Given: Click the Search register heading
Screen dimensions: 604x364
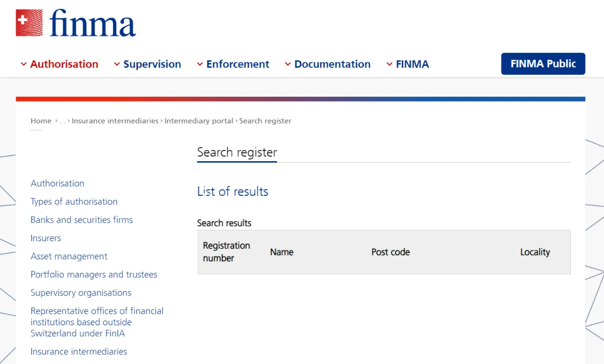Looking at the screenshot, I should pos(237,152).
